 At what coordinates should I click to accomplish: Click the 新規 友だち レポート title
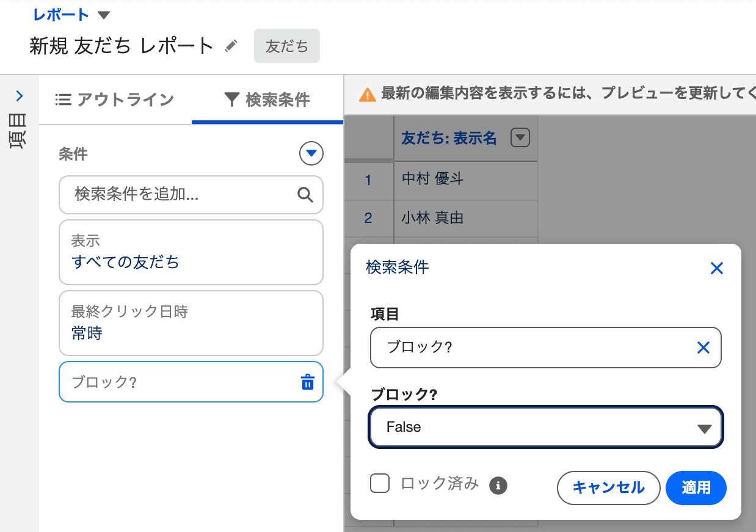click(122, 46)
